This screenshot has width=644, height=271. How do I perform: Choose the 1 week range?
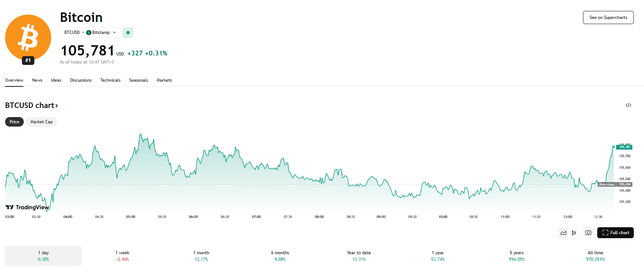[x=122, y=256]
